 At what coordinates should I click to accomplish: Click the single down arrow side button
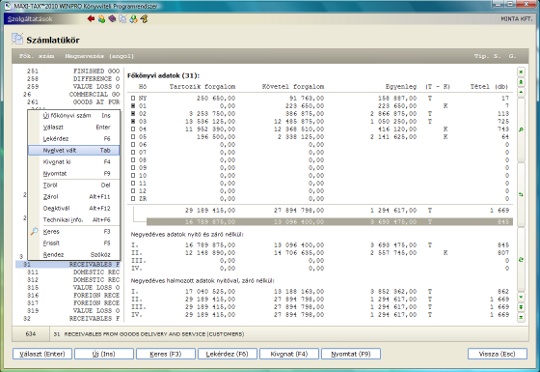521,297
